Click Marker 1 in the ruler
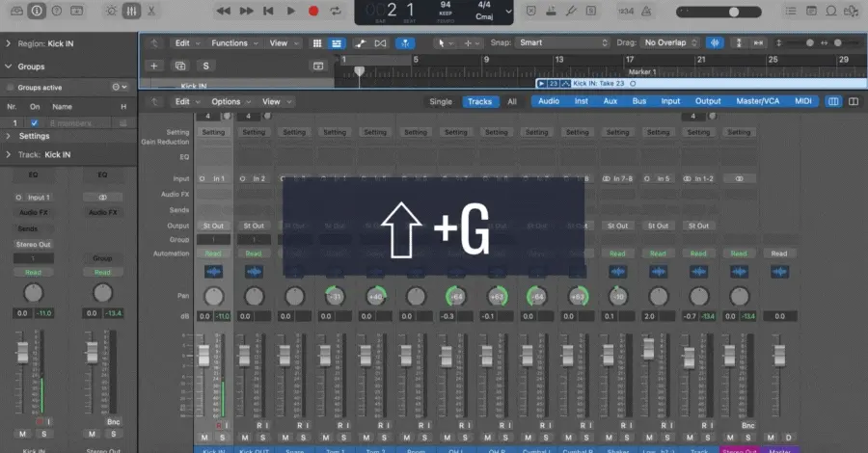868x453 pixels. [642, 72]
